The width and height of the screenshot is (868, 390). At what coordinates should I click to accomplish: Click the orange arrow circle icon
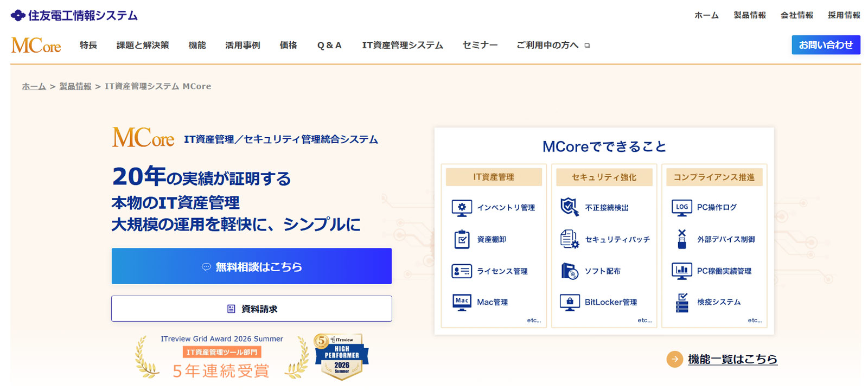click(674, 359)
